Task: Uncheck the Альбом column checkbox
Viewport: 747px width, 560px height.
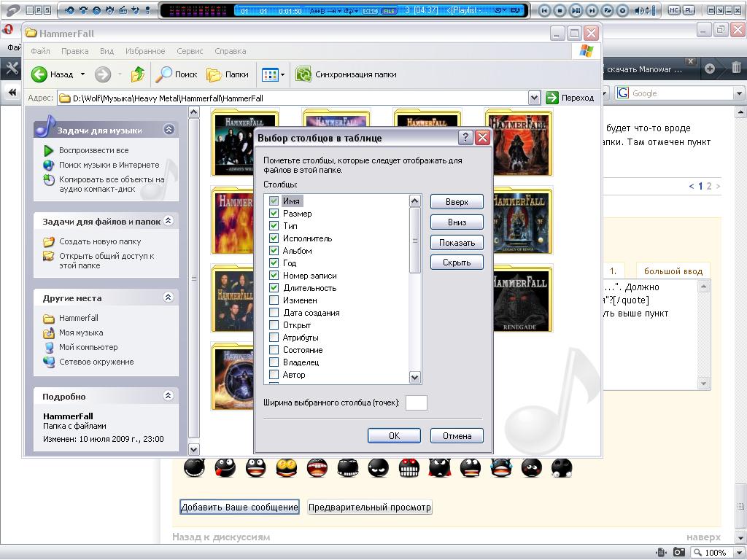Action: coord(274,251)
